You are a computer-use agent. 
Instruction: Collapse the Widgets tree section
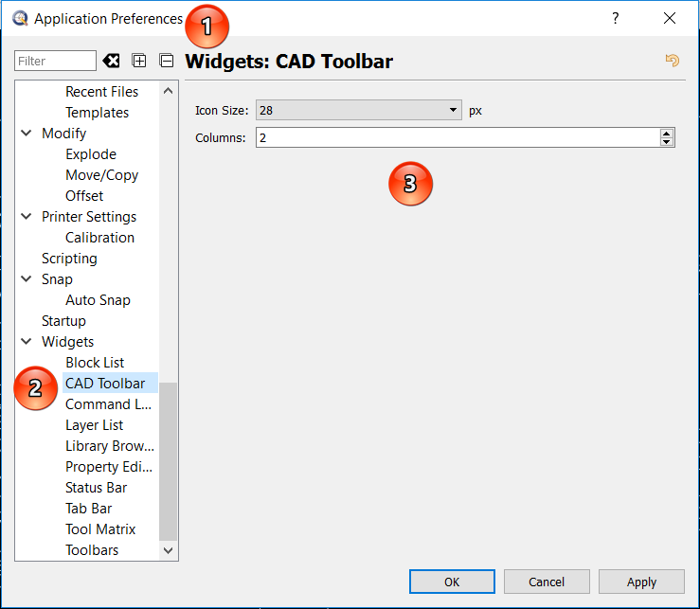coord(27,342)
